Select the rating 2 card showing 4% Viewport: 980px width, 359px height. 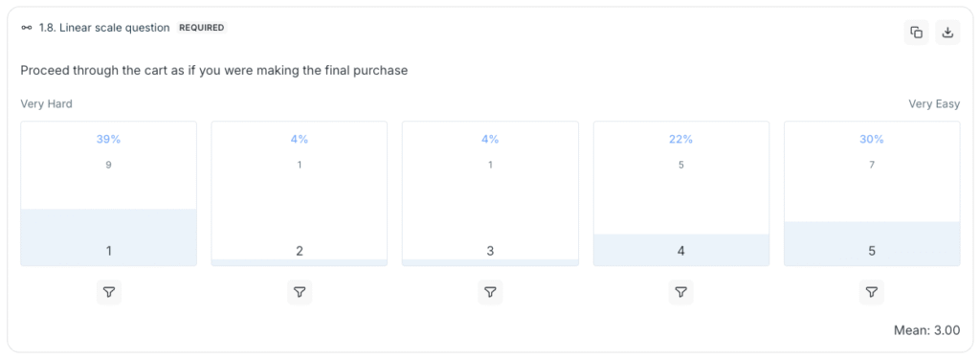pos(300,194)
